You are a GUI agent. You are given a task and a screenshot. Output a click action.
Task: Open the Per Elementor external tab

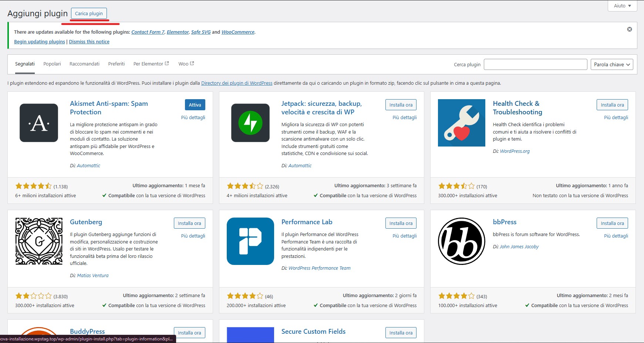click(x=151, y=64)
